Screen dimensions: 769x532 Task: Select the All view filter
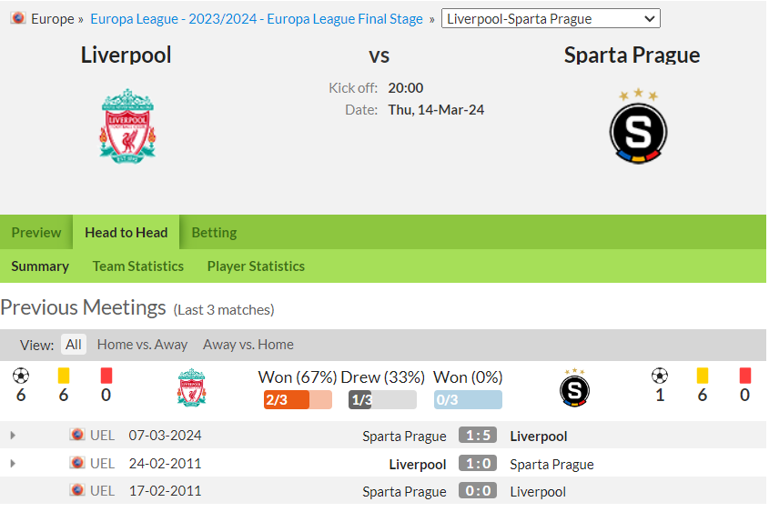[74, 345]
